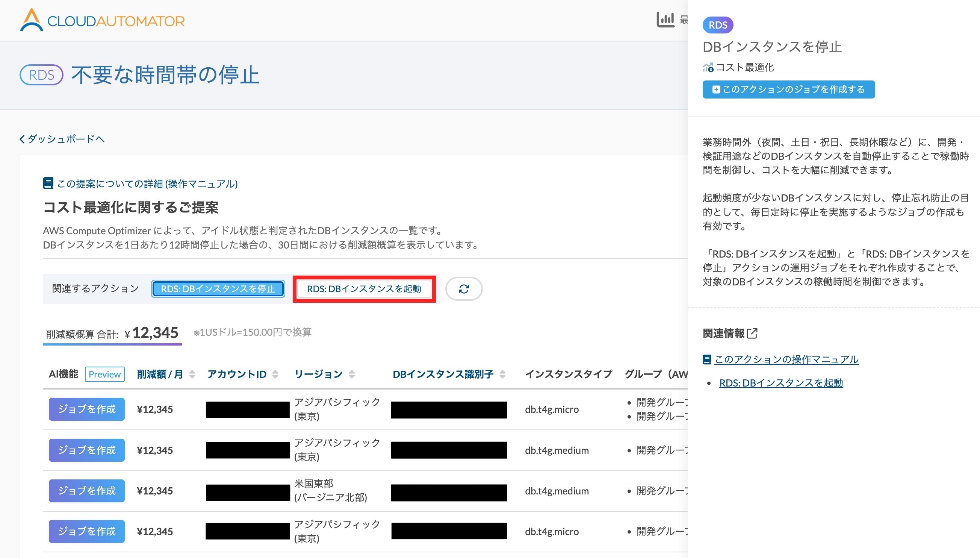The height and width of the screenshot is (558, 980).
Task: Click the RDS badge beside page title
Action: tap(41, 75)
